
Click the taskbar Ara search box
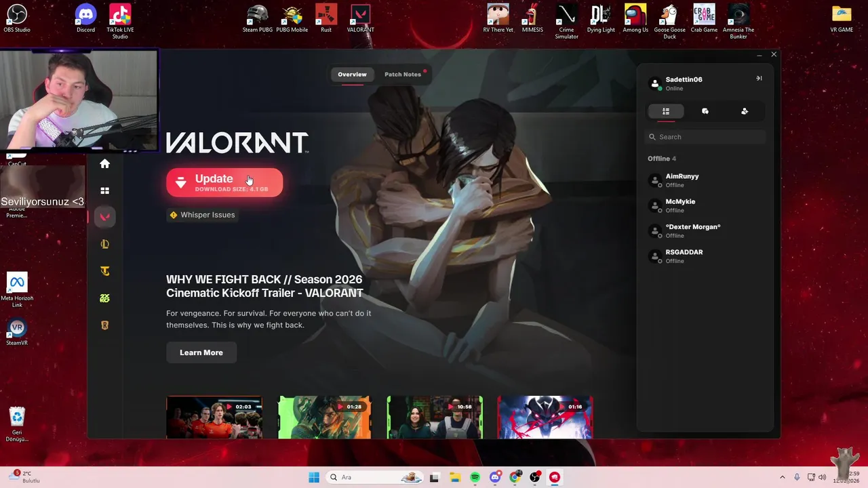click(x=375, y=477)
